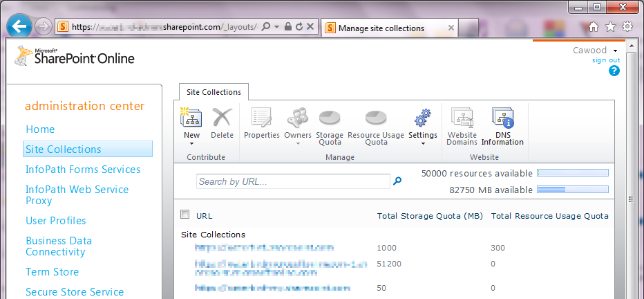Open favorites with the star icon
The image size is (644, 299).
point(611,27)
